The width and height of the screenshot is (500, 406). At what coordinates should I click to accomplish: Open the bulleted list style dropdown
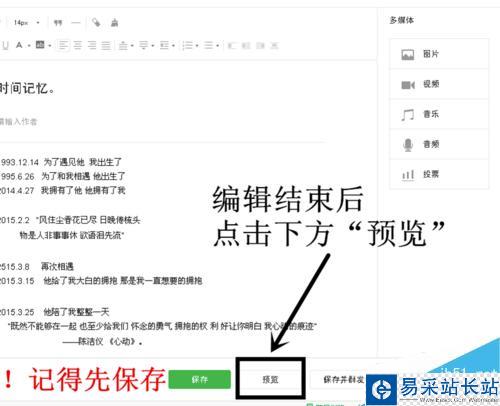coord(217,46)
